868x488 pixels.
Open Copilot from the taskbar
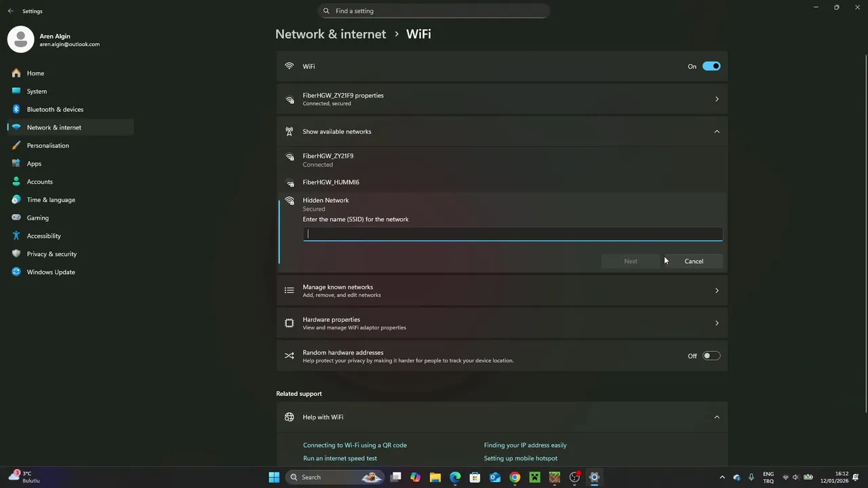point(416,477)
